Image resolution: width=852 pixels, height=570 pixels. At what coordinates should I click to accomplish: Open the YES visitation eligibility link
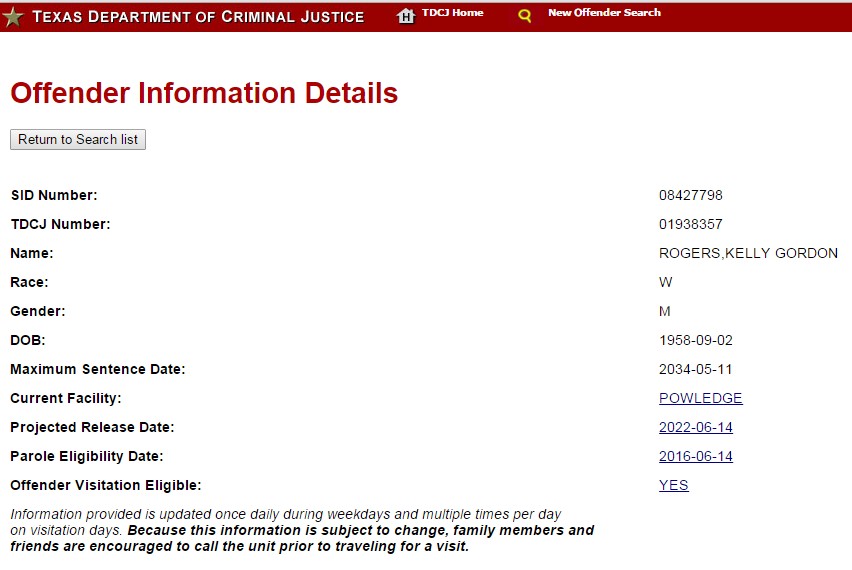(x=674, y=485)
